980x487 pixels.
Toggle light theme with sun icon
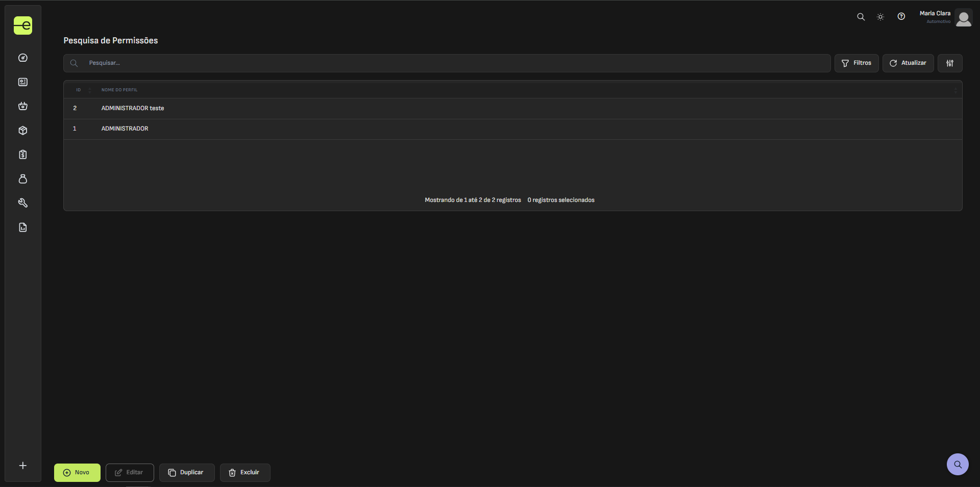point(880,17)
